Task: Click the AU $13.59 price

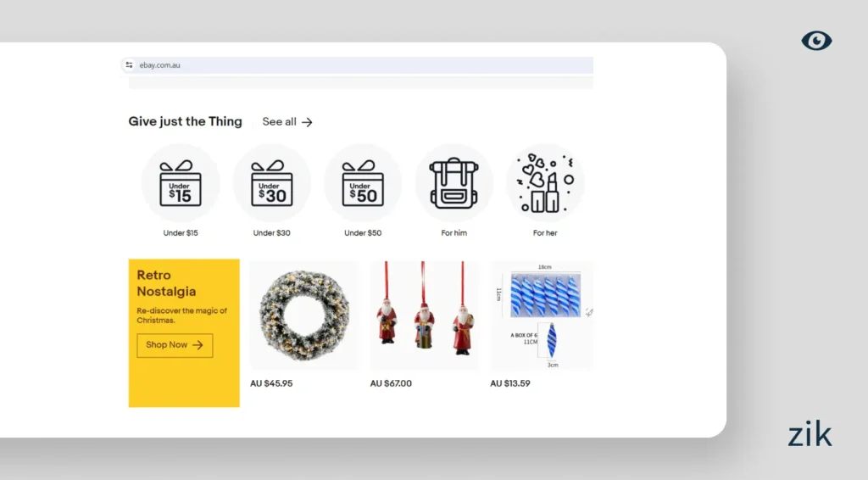Action: click(509, 383)
